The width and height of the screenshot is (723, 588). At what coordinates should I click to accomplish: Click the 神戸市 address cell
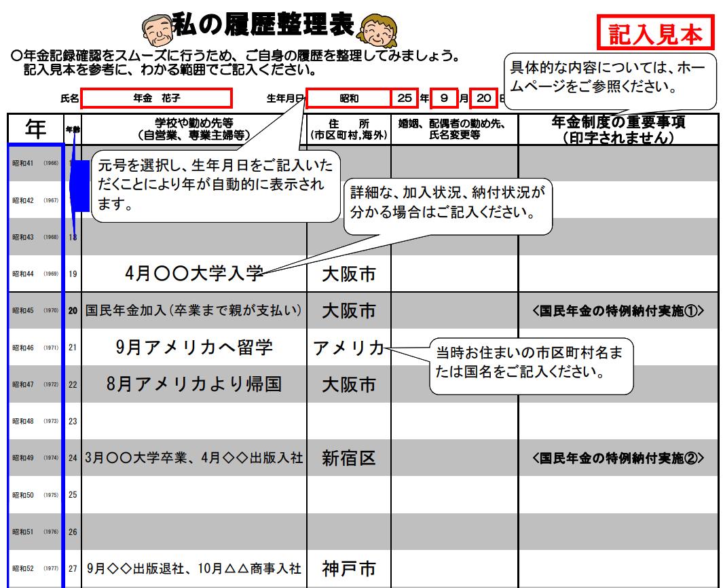[348, 569]
